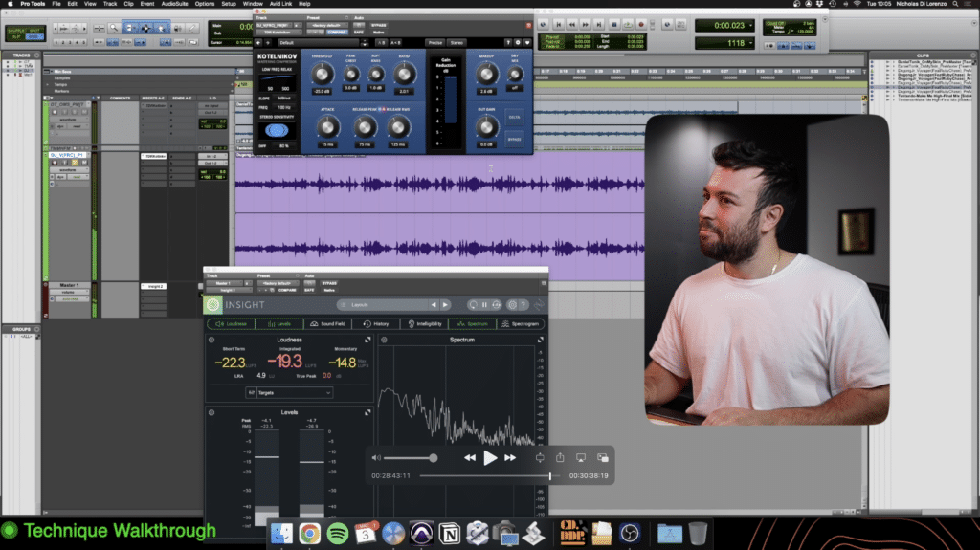980x550 pixels.
Task: Toggle the blue BYPASS button beside Out Gain
Action: click(514, 140)
